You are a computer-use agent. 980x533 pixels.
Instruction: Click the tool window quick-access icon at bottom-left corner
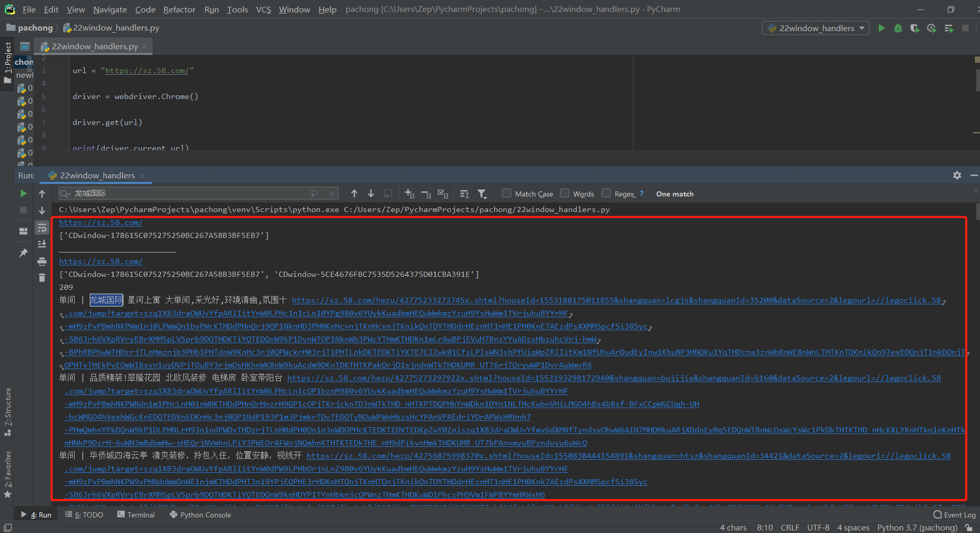pos(8,527)
